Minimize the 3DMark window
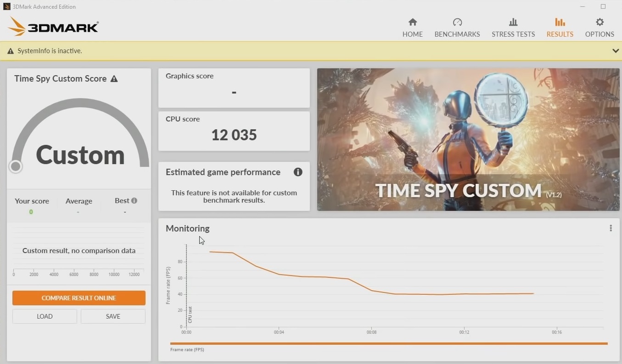 (583, 6)
